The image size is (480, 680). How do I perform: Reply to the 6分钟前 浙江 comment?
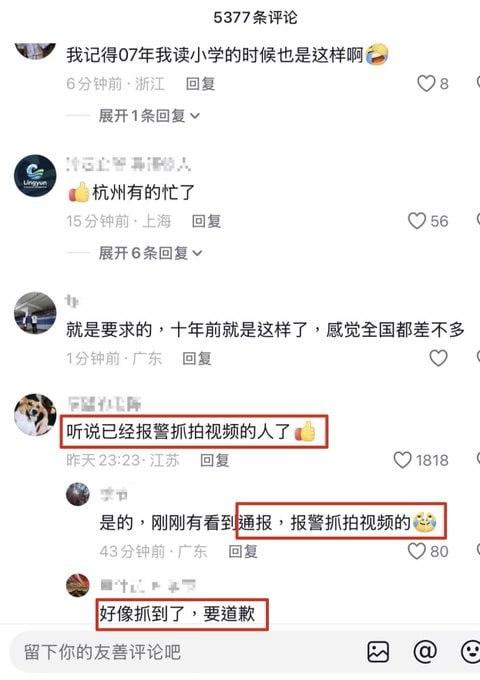200,83
